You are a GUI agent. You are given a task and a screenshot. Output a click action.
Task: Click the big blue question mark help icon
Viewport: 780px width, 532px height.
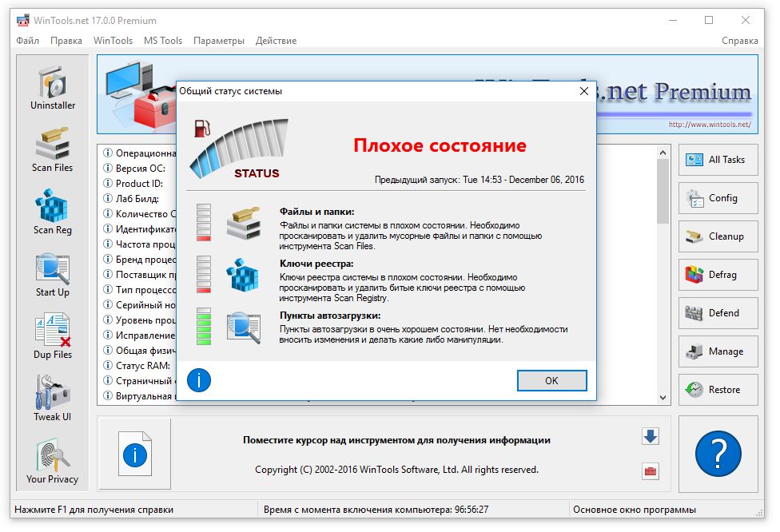point(718,454)
